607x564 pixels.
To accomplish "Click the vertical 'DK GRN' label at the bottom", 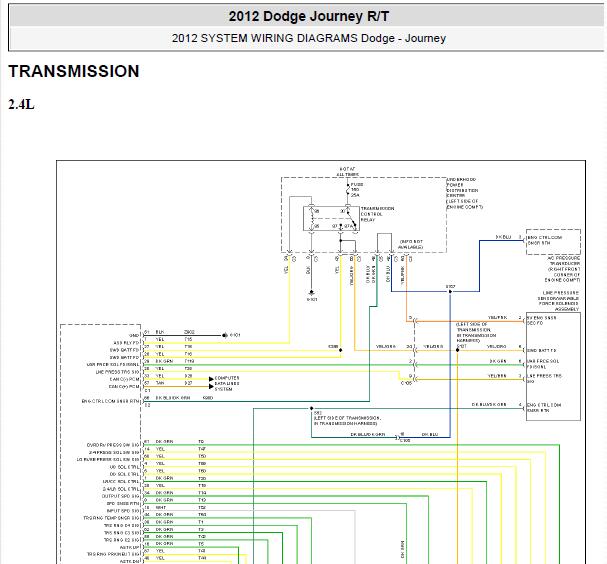I will pos(403,549).
